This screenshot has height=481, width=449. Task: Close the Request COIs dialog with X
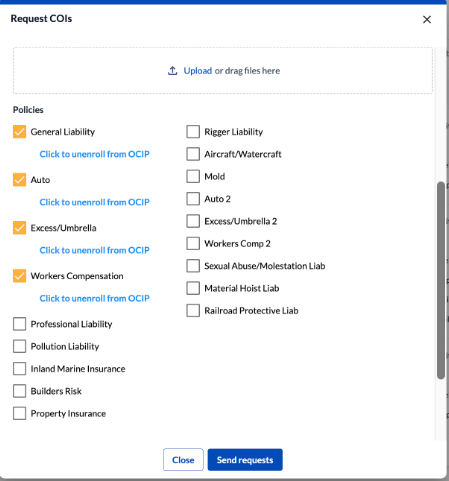coord(427,19)
